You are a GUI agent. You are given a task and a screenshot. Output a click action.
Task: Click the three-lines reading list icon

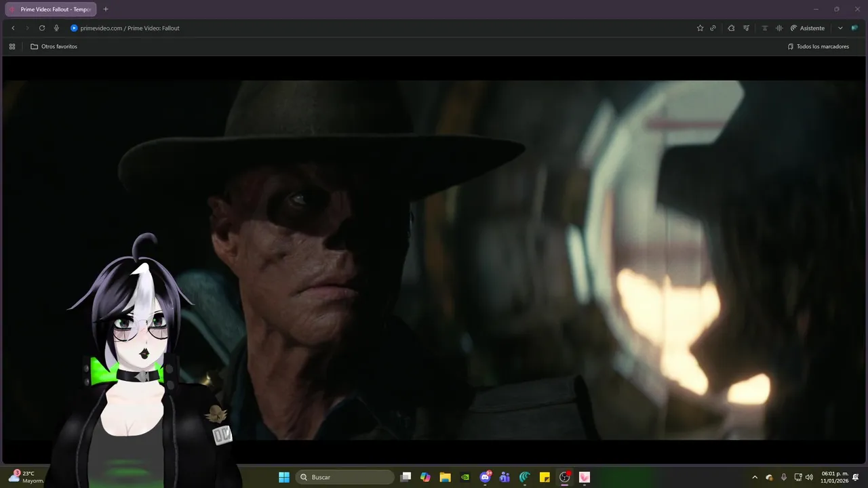click(x=764, y=28)
